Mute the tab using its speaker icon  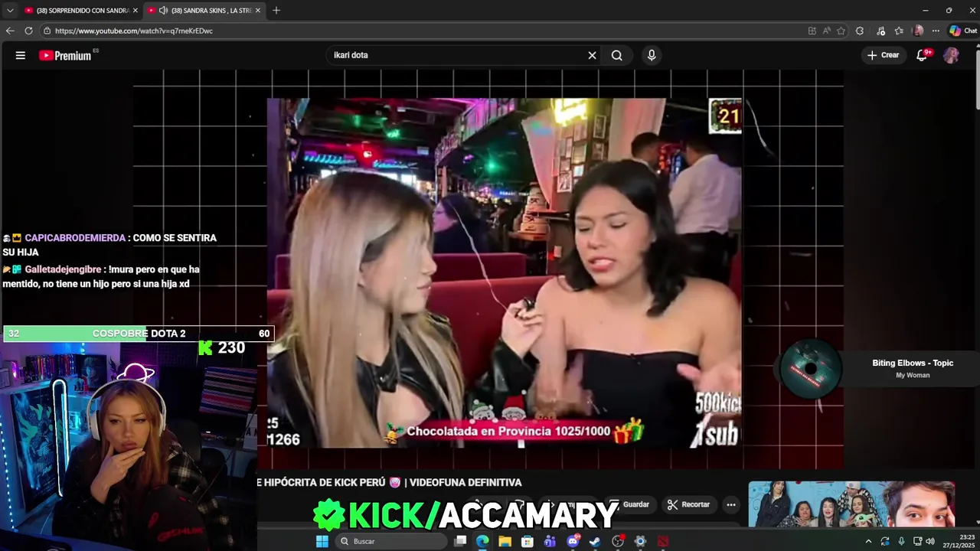coord(163,10)
